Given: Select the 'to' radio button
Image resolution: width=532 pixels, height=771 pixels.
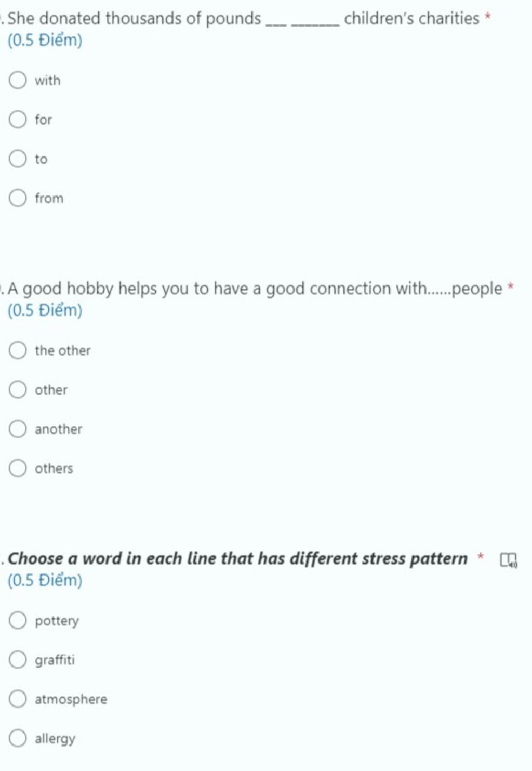Looking at the screenshot, I should [x=18, y=159].
